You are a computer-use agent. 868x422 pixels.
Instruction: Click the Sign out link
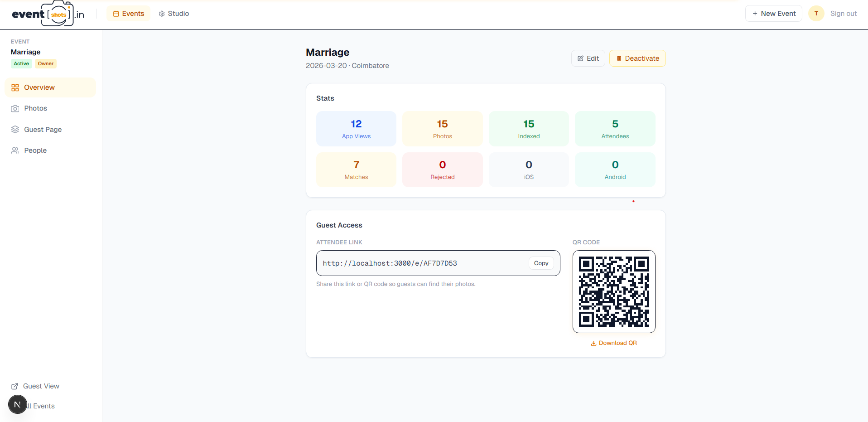click(843, 14)
